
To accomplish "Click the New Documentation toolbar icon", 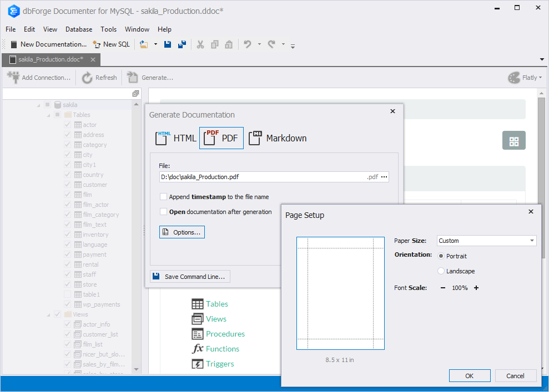I will click(x=14, y=44).
